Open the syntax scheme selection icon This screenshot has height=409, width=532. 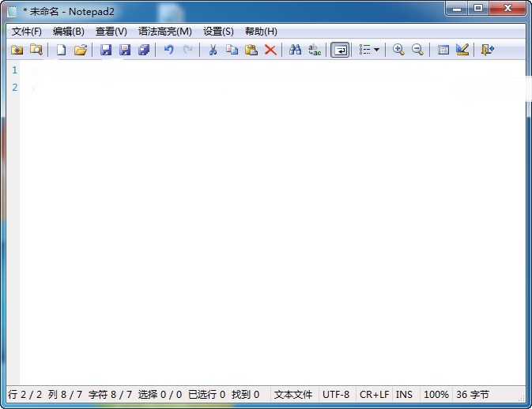point(443,51)
